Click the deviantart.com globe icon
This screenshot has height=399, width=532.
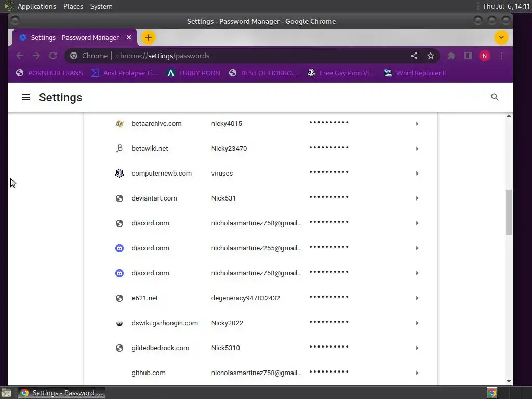click(119, 198)
